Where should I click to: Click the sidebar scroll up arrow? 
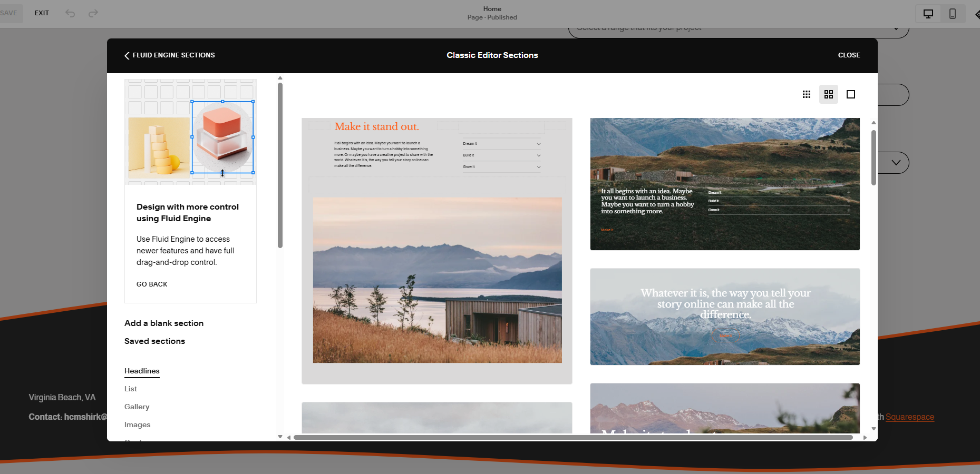(x=280, y=78)
